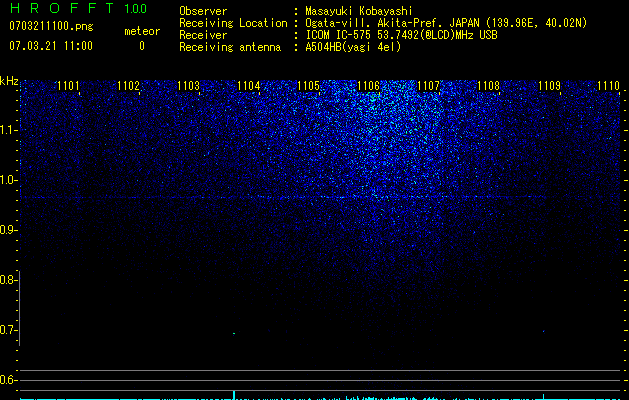Click time marker 1104
This screenshot has width=629, height=400.
(249, 85)
